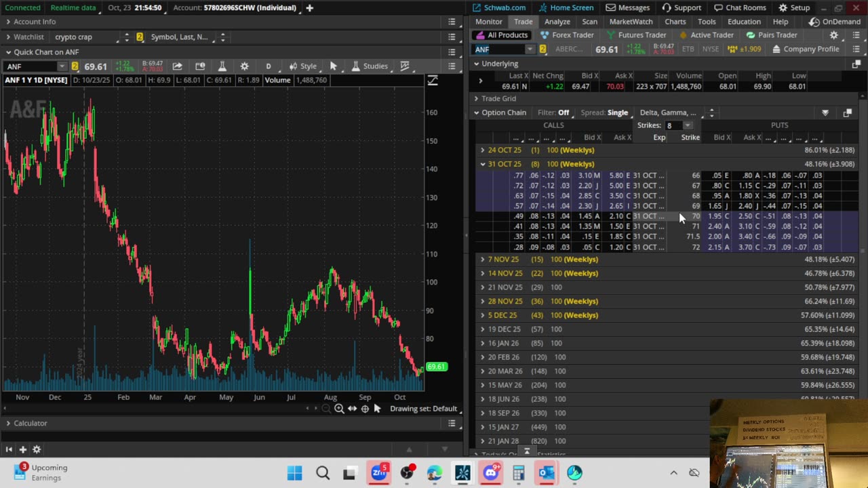Open OnDemand mode
The image size is (868, 488).
point(835,22)
